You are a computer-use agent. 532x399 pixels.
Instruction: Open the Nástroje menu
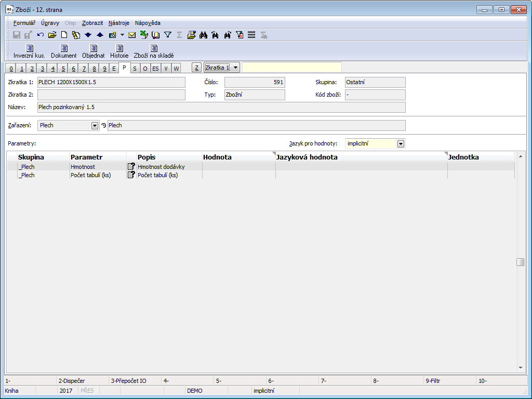pyautogui.click(x=119, y=23)
